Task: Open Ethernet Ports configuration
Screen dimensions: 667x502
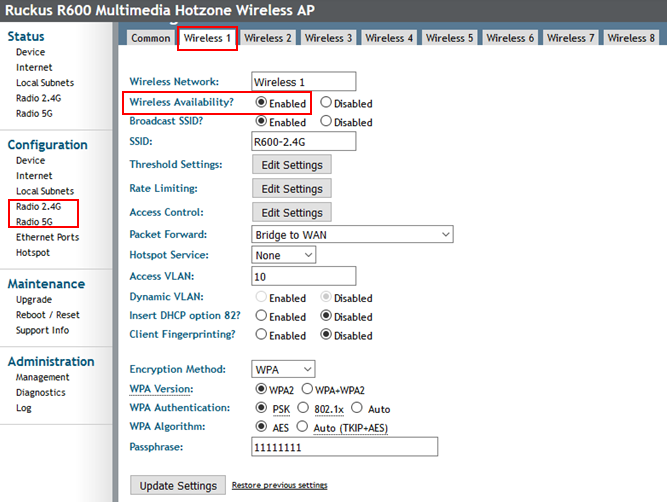Action: pyautogui.click(x=48, y=237)
